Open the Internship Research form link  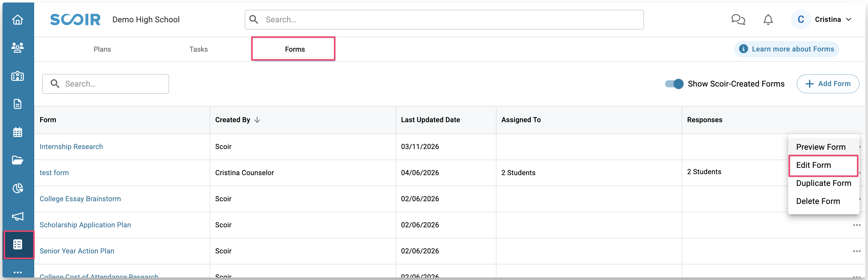coord(71,147)
